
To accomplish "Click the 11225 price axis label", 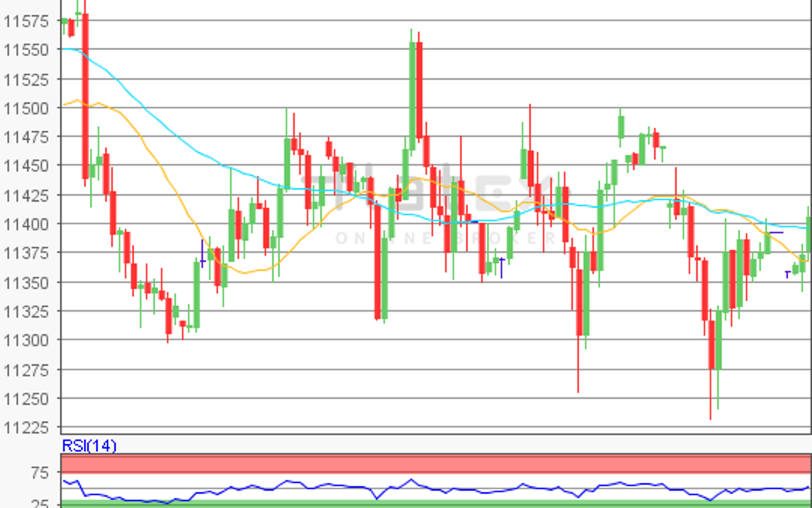I will (x=26, y=428).
